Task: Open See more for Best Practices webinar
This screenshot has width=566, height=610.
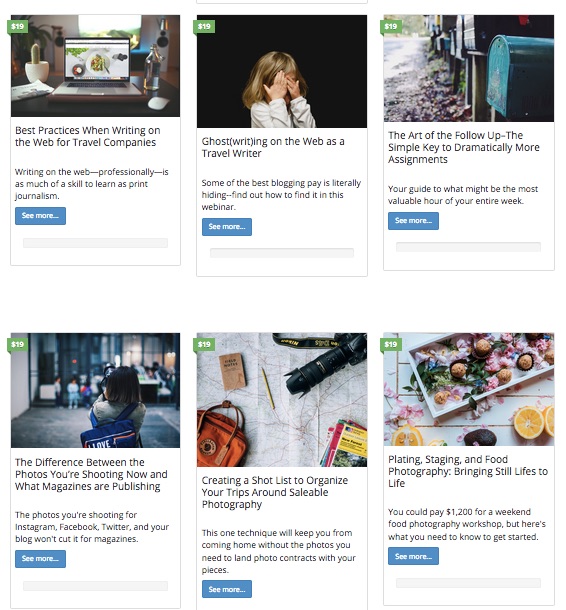Action: (x=40, y=216)
